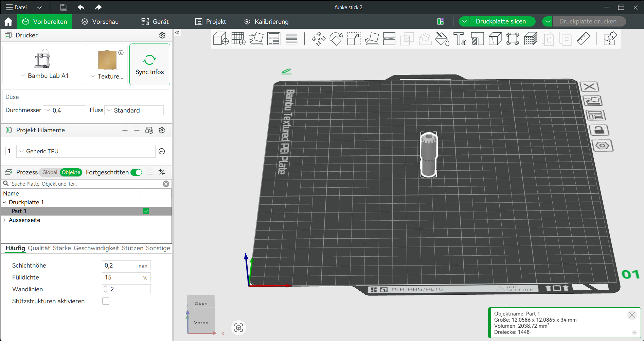The image size is (644, 341).
Task: Open the Color painting tool
Action: [442, 38]
